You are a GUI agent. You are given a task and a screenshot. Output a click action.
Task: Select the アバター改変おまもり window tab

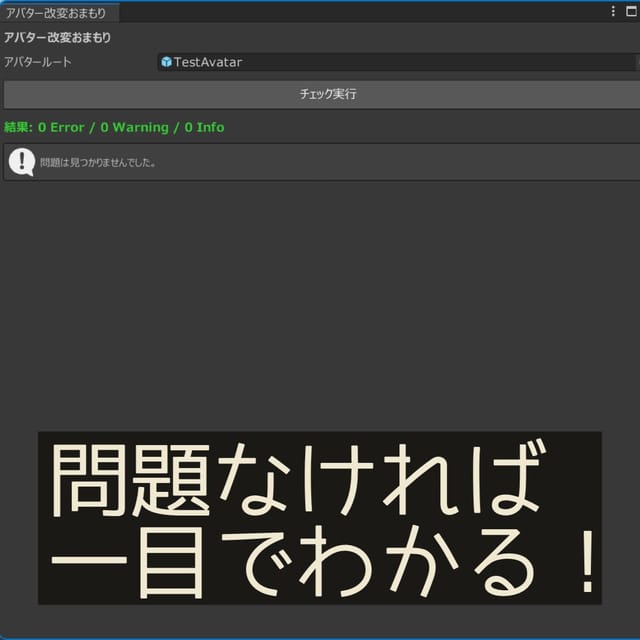coord(58,12)
